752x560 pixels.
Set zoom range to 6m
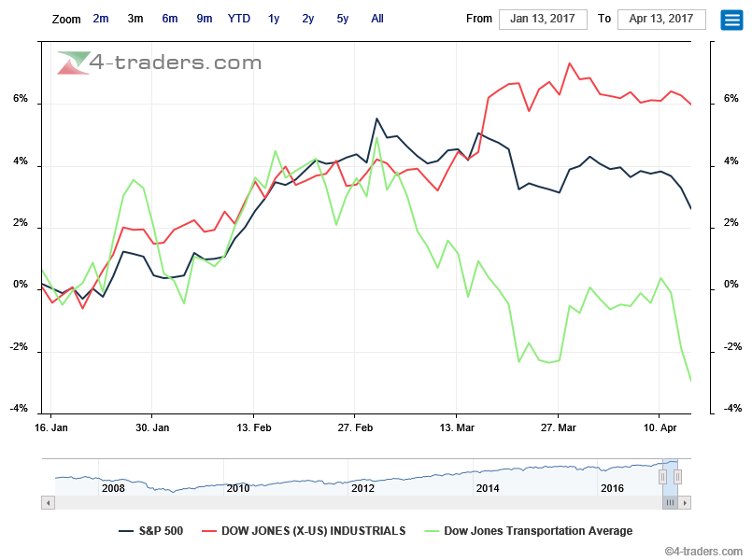pyautogui.click(x=170, y=19)
